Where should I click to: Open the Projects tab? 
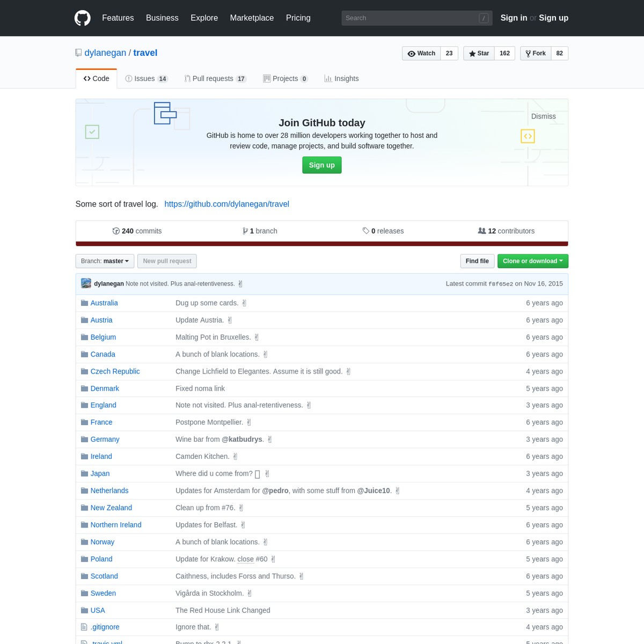(286, 78)
